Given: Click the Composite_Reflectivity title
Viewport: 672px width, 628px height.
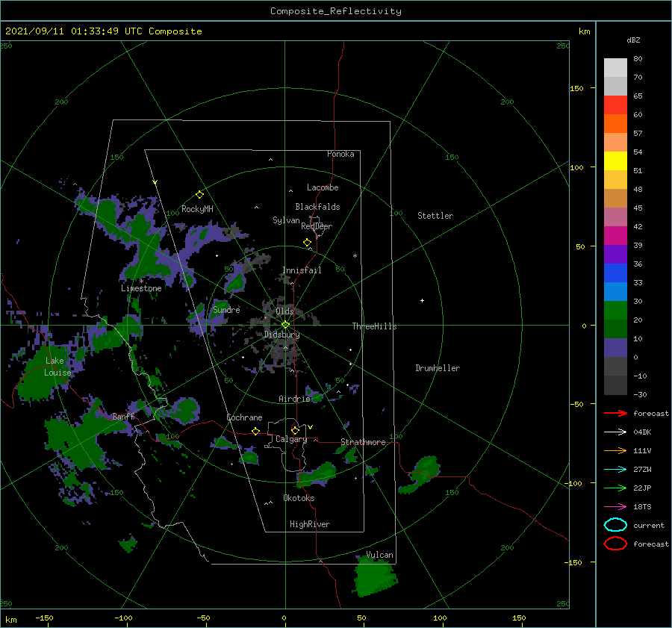Looking at the screenshot, I should tap(336, 11).
